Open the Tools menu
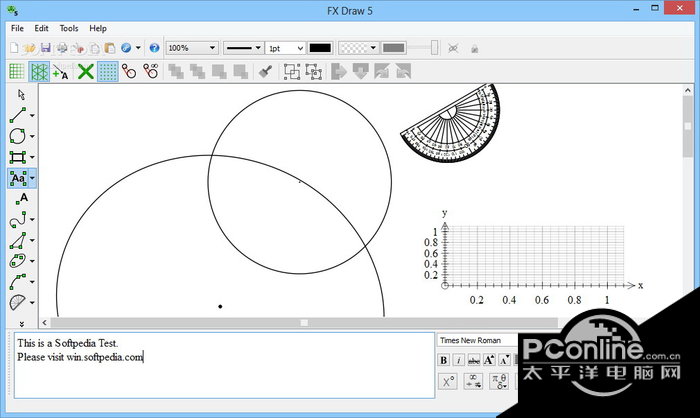Screen dimensions: 700x418 click(68, 28)
